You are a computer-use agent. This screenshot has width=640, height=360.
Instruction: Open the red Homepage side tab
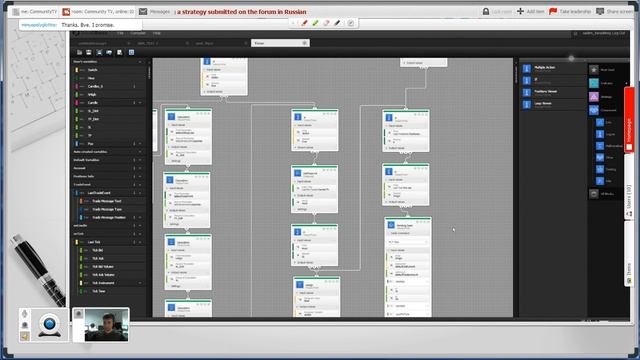629,120
